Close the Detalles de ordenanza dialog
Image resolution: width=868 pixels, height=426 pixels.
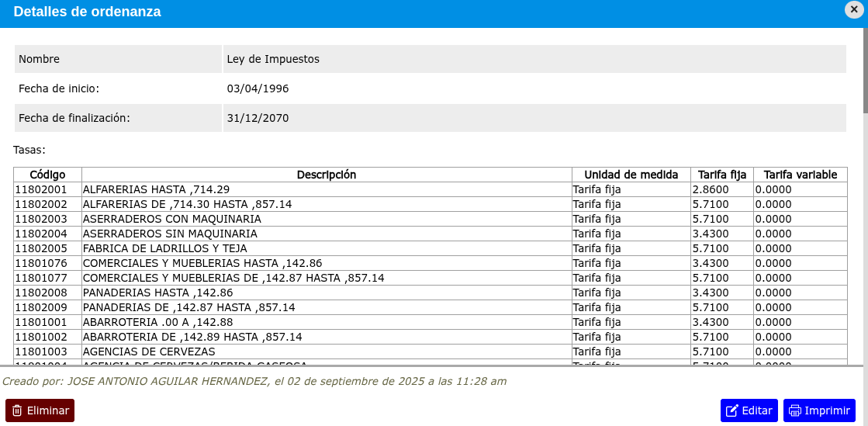point(854,9)
